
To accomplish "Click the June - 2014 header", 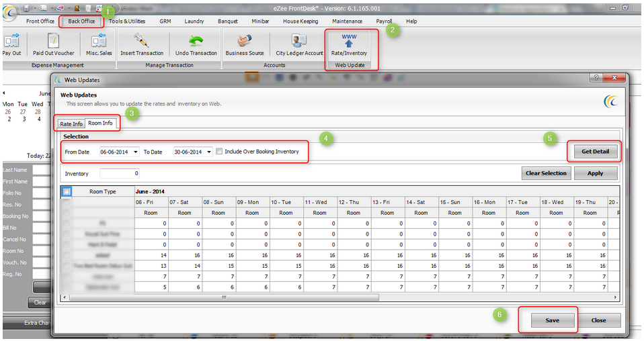I will [x=150, y=191].
